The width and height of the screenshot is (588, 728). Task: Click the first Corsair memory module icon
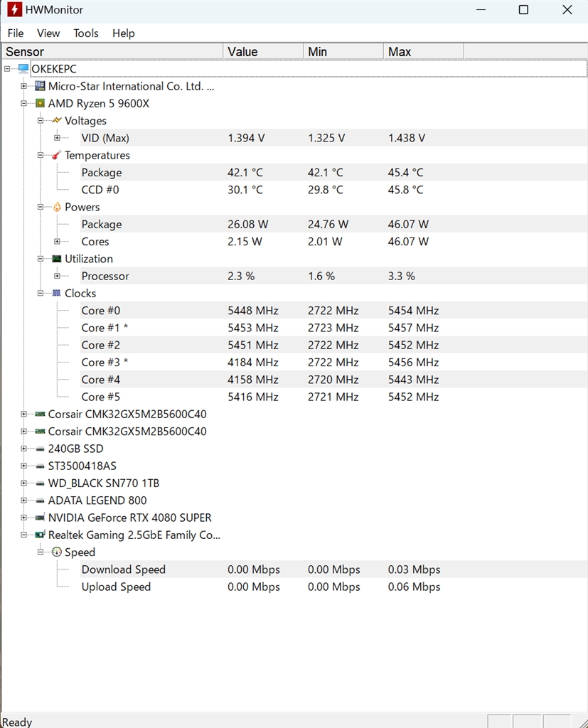tap(41, 414)
